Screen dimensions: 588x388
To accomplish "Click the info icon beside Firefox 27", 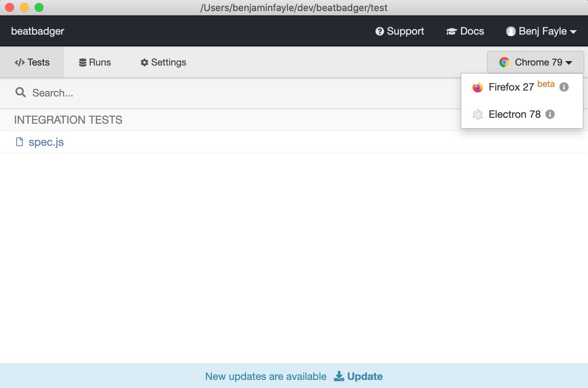I will 564,87.
